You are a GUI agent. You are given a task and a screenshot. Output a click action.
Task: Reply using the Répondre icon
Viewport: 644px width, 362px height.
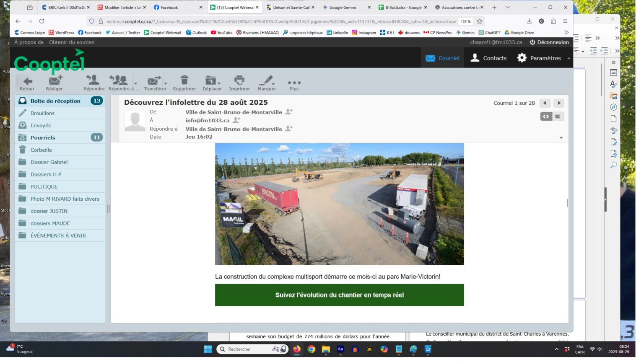point(93,80)
